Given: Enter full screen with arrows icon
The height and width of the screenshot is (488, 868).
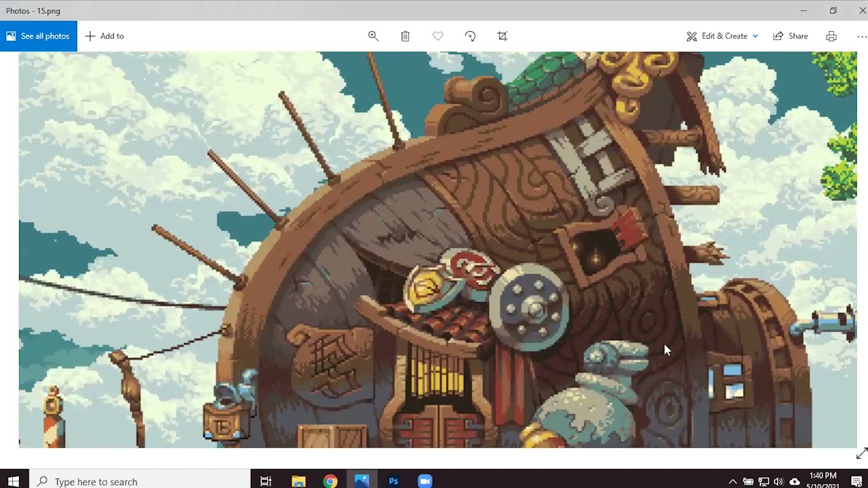Looking at the screenshot, I should pos(861,453).
